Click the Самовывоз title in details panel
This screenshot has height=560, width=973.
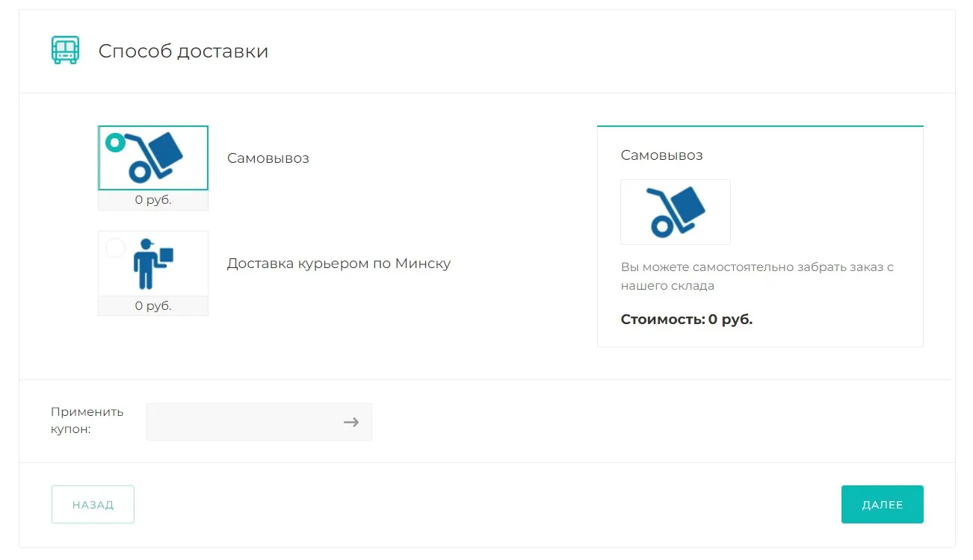661,155
